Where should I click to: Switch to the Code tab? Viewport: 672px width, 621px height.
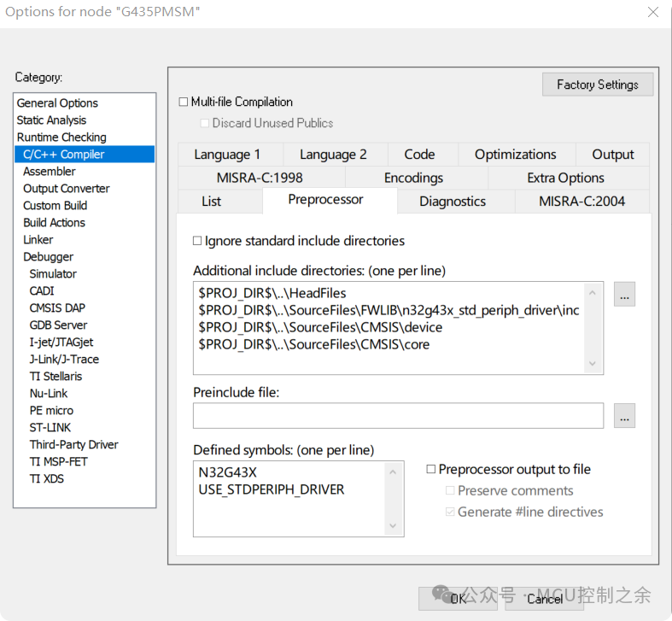[423, 155]
